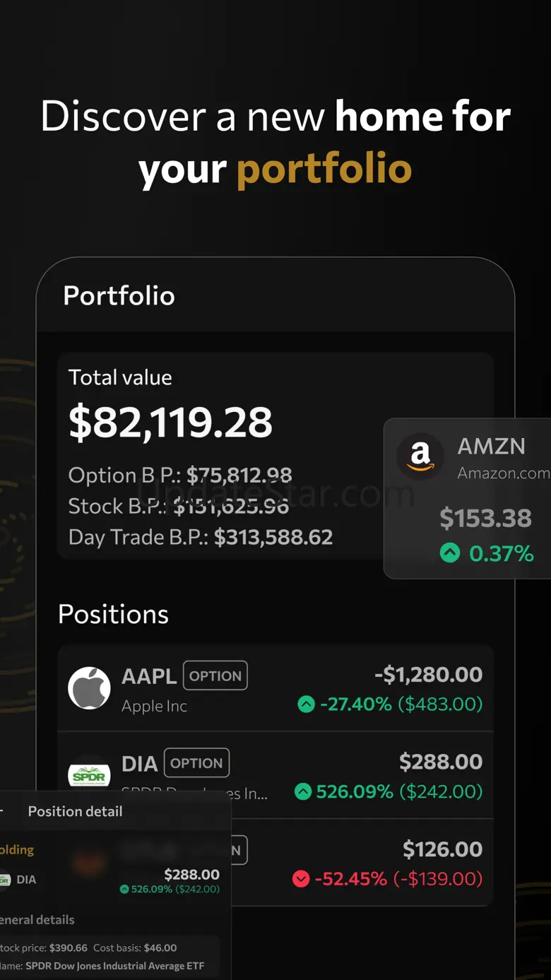Click green up arrow beside 526.09% in Positions
This screenshot has width=551, height=980.
point(303,791)
